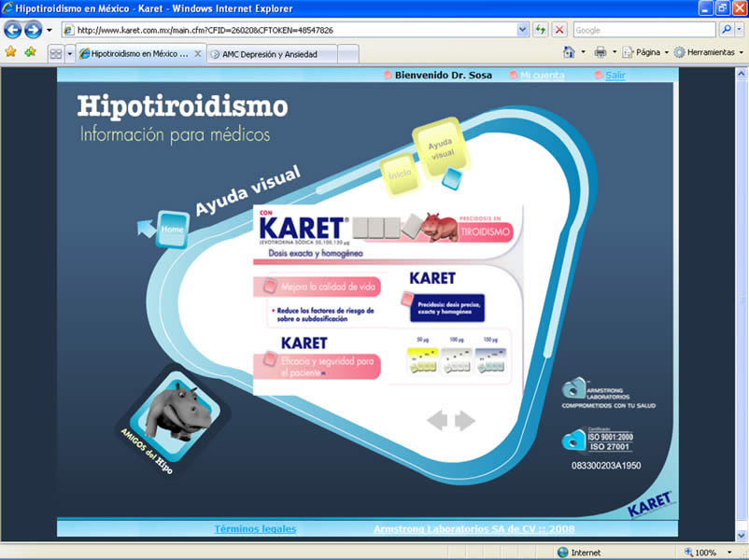749x560 pixels.
Task: Expand the Home button dropdown arrow
Action: pyautogui.click(x=584, y=52)
